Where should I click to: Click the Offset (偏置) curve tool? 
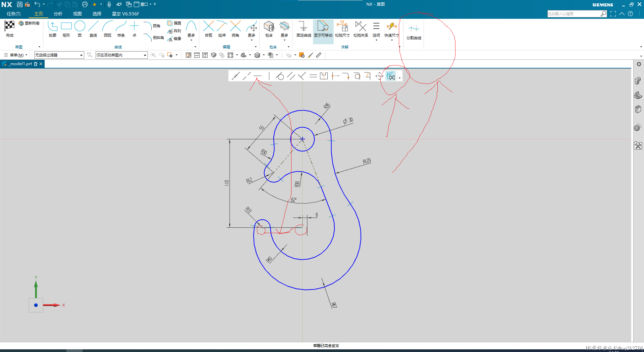click(x=174, y=23)
